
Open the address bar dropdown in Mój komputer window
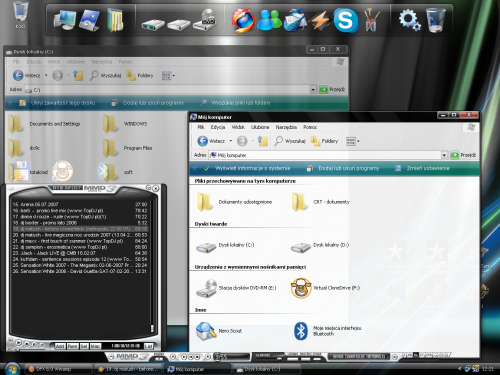click(444, 155)
